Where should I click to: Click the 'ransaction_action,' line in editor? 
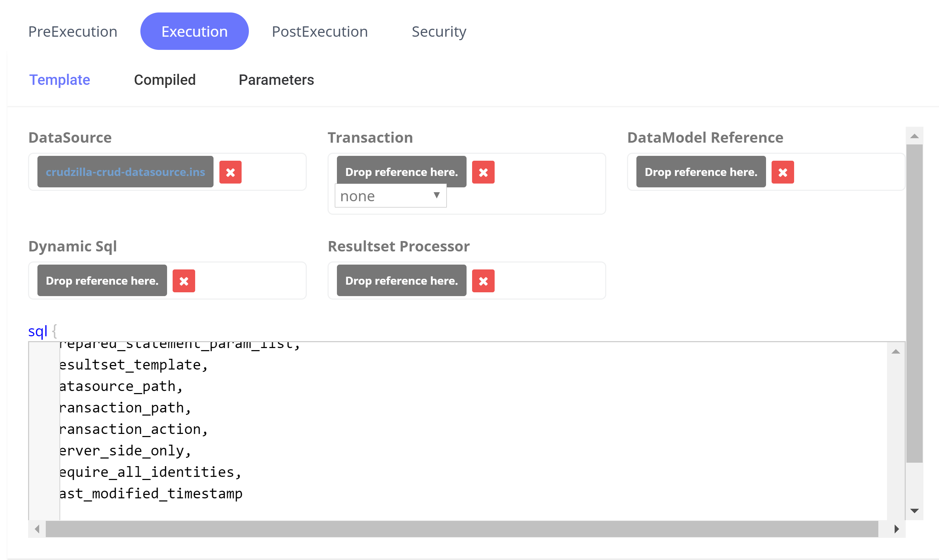(x=134, y=429)
